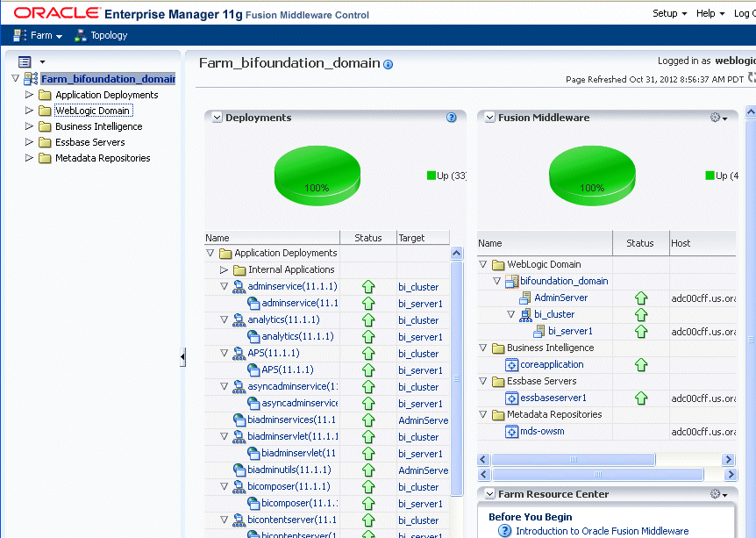Expand Essbase Servers in left tree
Image resolution: width=756 pixels, height=538 pixels.
29,142
